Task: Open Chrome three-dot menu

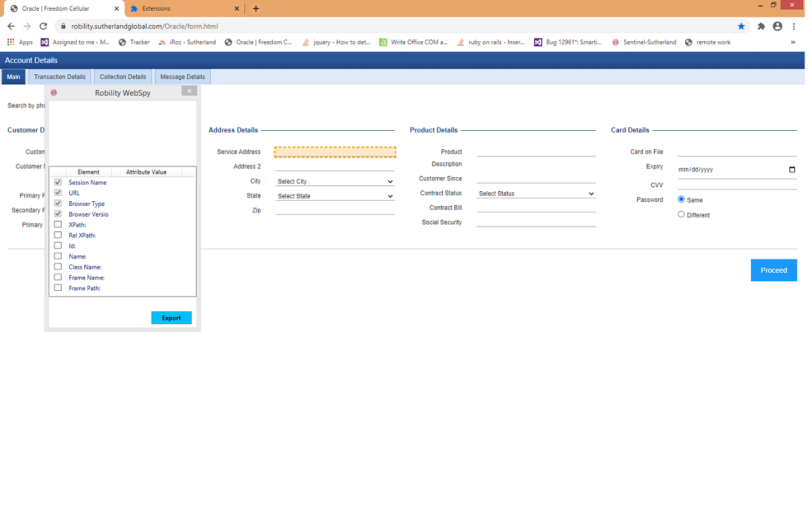Action: 794,26
